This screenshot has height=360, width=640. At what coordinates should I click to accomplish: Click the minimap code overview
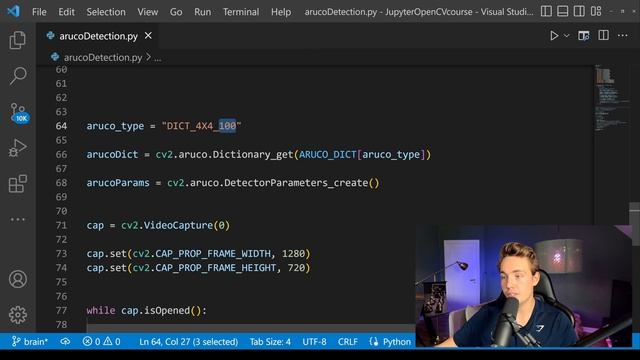611,98
